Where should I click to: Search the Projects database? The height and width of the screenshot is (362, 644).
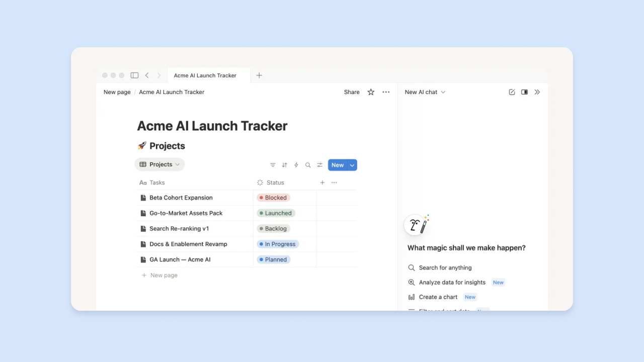point(308,165)
